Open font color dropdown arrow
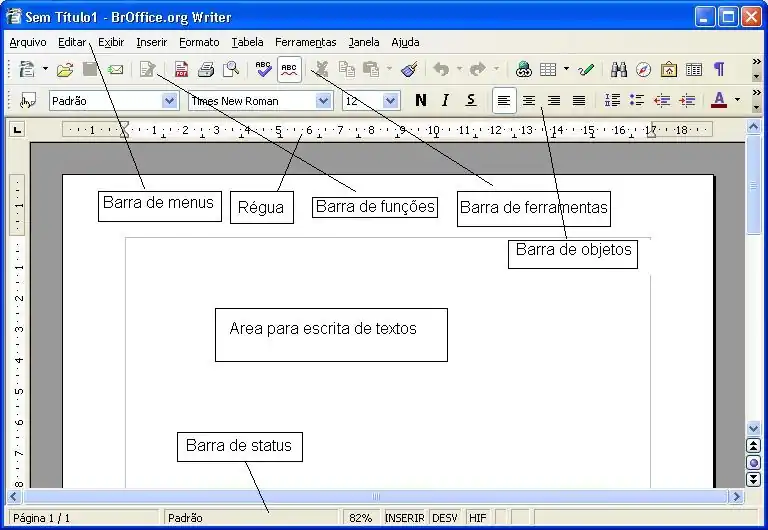The width and height of the screenshot is (768, 530). tap(737, 100)
